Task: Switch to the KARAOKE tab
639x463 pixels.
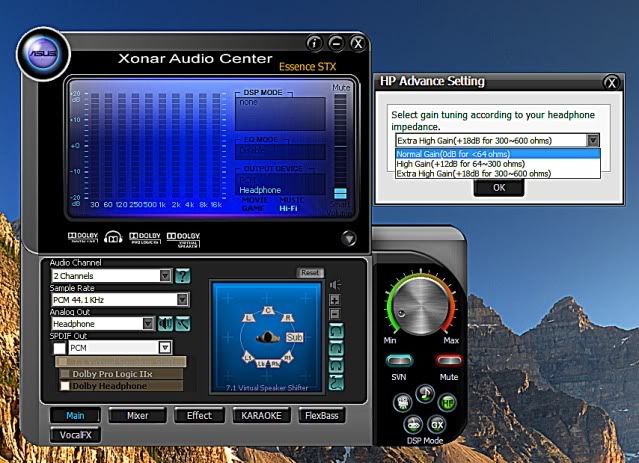Action: pos(261,416)
